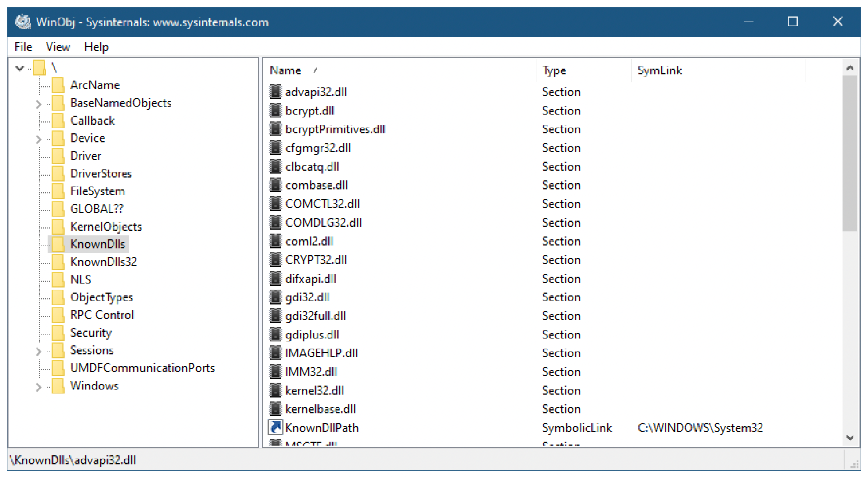Click the gdiplus.dll section icon

point(275,334)
